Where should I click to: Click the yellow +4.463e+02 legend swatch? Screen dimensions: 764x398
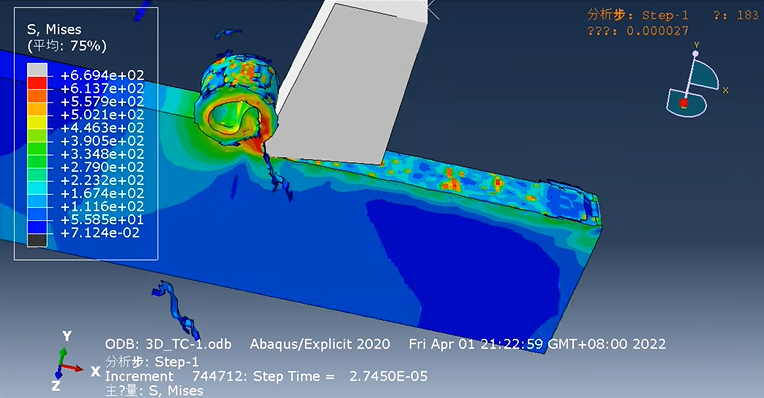click(37, 123)
